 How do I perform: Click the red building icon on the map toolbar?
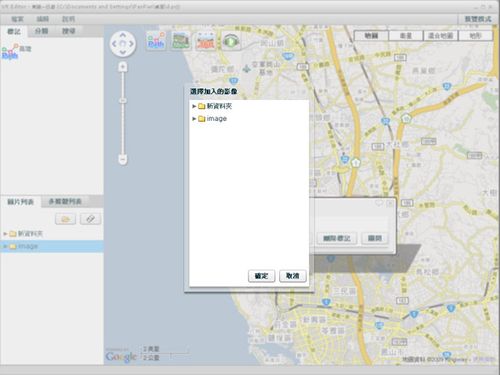tap(205, 41)
